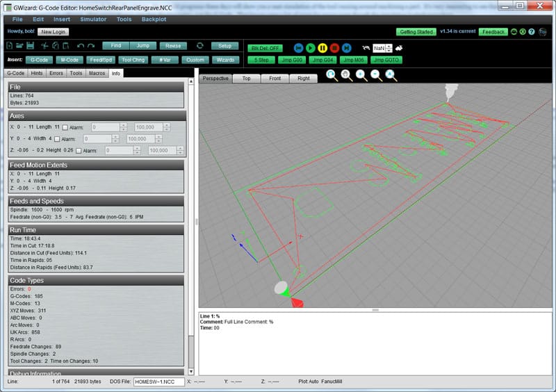Stop the simulation with red button
Viewport: 556px width, 392px height.
coord(334,48)
